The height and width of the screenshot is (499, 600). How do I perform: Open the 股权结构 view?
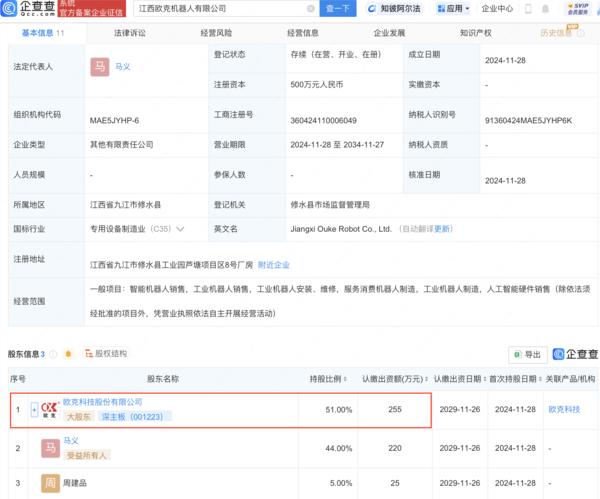pos(106,354)
